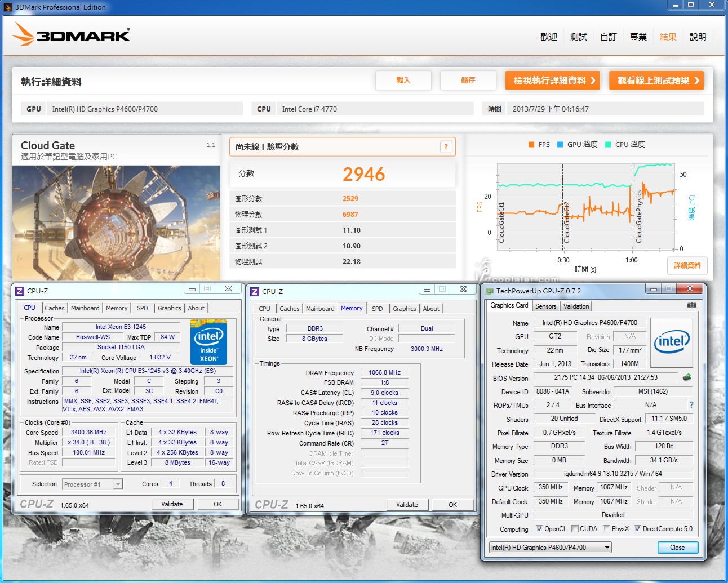The image size is (728, 583).
Task: Click the 圖形分數 2529 value
Action: (x=350, y=199)
